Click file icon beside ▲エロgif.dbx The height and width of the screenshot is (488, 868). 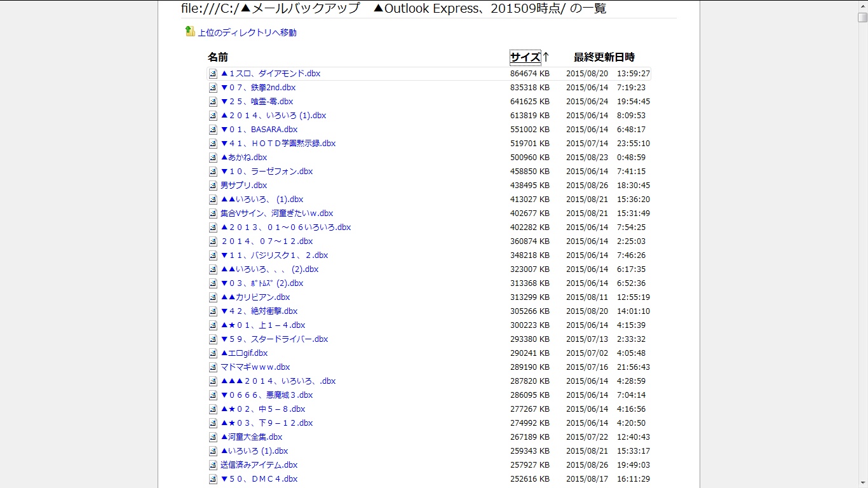point(214,353)
